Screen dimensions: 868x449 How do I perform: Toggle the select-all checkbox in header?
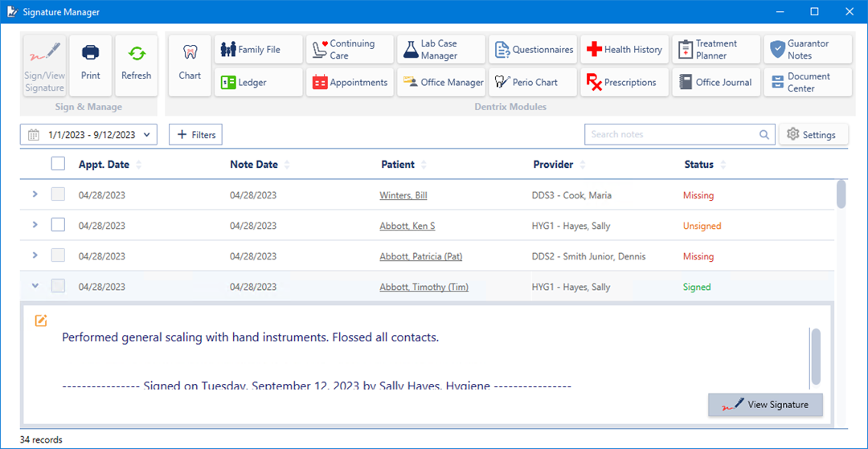click(58, 164)
